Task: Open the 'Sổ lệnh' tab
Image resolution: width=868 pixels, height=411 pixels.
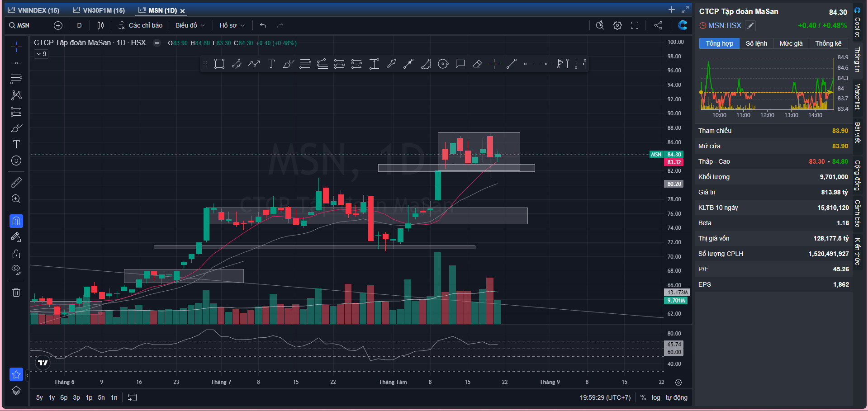Action: click(x=756, y=43)
